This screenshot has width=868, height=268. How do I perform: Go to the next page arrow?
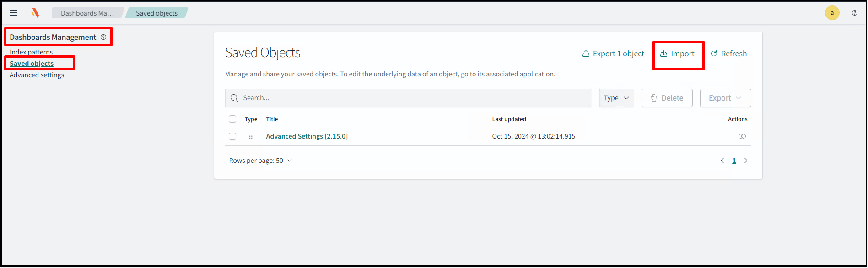click(746, 161)
